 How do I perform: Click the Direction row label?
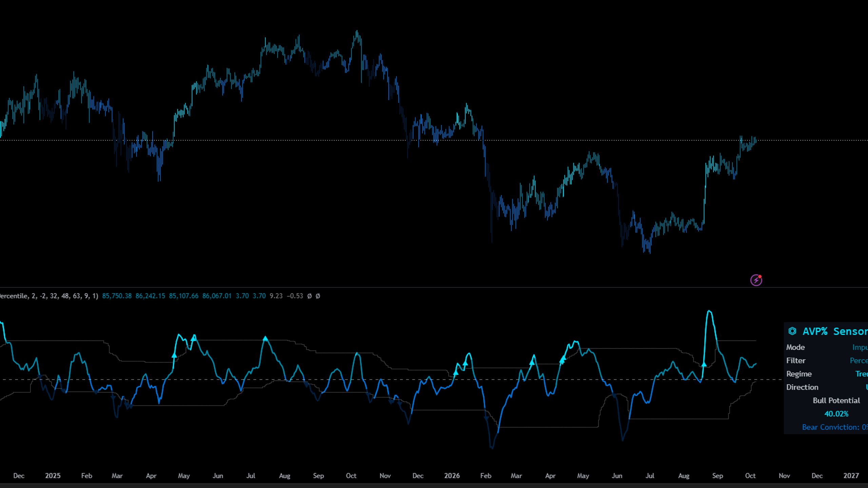[802, 387]
